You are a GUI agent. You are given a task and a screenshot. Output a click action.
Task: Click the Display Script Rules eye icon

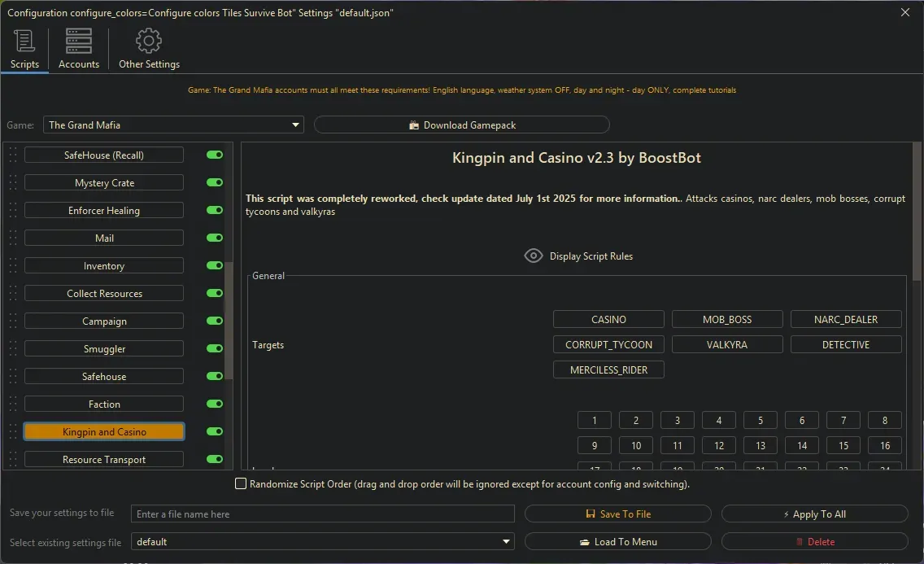[534, 256]
